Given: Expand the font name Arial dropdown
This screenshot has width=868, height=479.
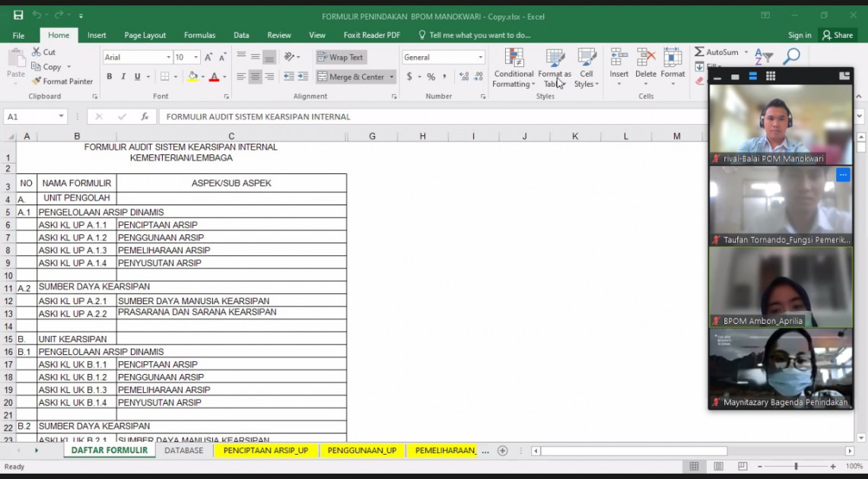Looking at the screenshot, I should pyautogui.click(x=168, y=57).
